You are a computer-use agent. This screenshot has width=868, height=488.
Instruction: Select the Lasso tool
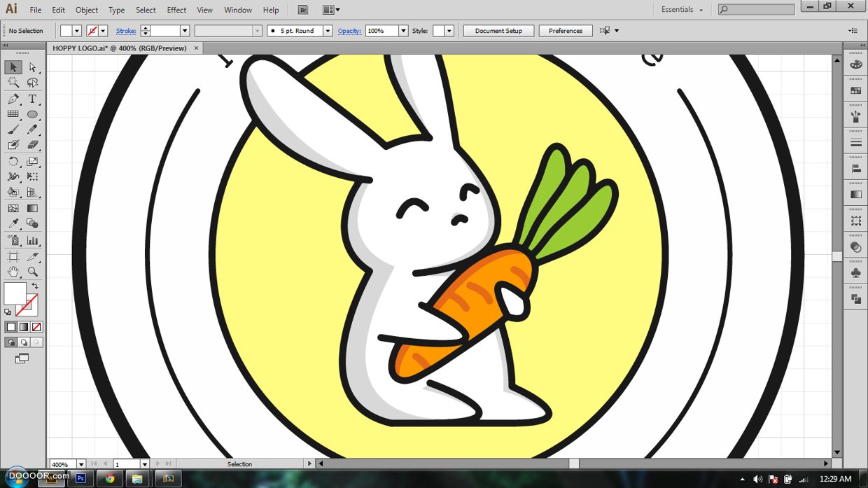click(32, 83)
